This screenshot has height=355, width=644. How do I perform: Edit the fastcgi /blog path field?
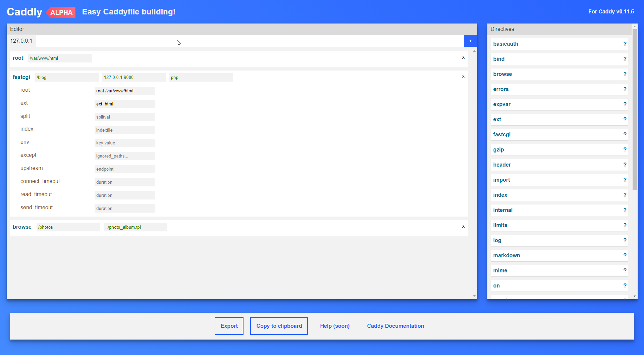pos(67,77)
